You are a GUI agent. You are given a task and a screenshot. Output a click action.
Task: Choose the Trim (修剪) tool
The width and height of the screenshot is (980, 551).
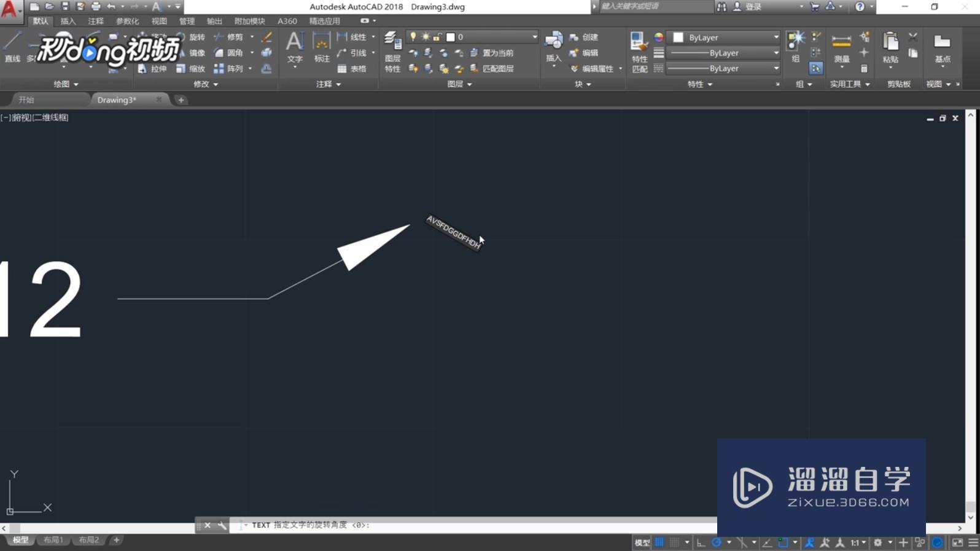point(228,37)
